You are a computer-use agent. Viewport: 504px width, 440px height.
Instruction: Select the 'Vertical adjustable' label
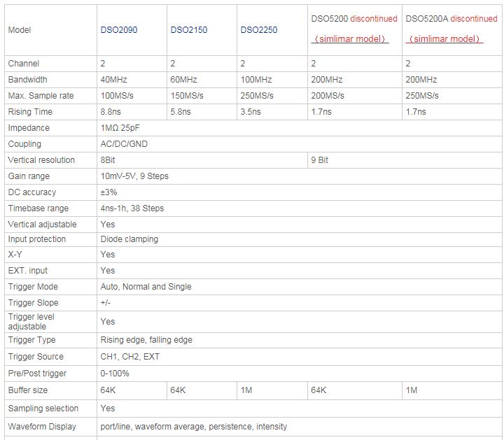pyautogui.click(x=42, y=224)
